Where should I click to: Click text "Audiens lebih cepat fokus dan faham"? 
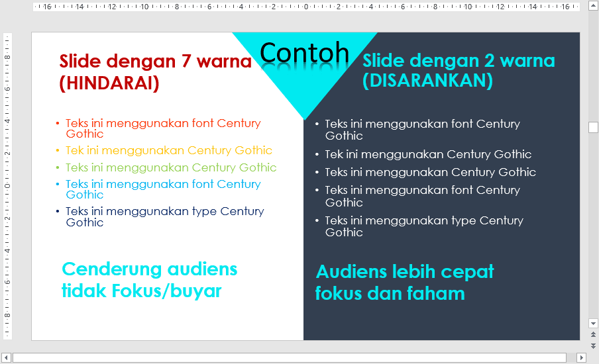(405, 283)
